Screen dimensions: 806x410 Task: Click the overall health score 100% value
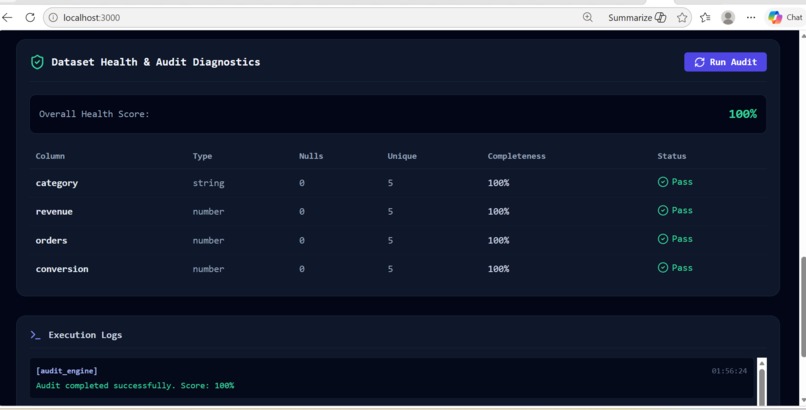[x=742, y=114]
